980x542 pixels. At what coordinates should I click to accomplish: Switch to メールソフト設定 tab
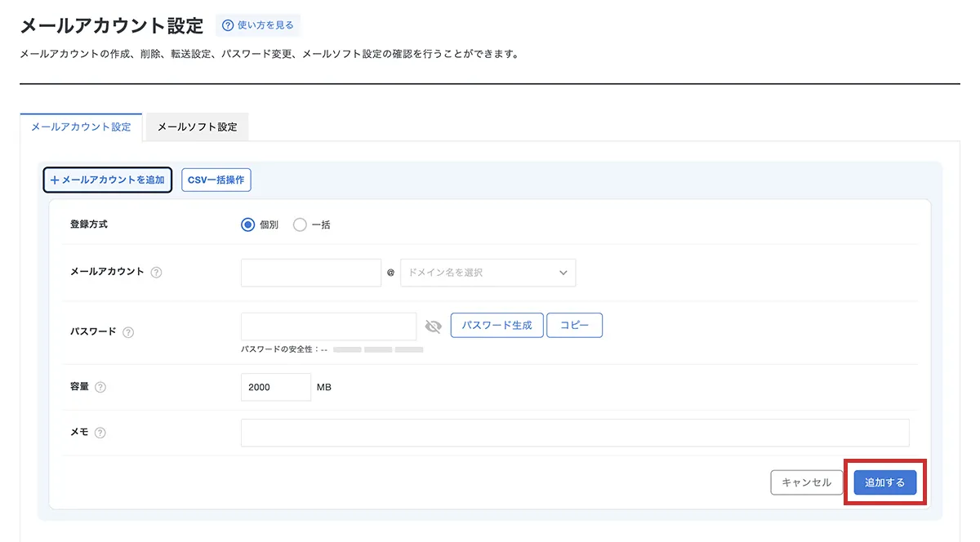tap(197, 127)
